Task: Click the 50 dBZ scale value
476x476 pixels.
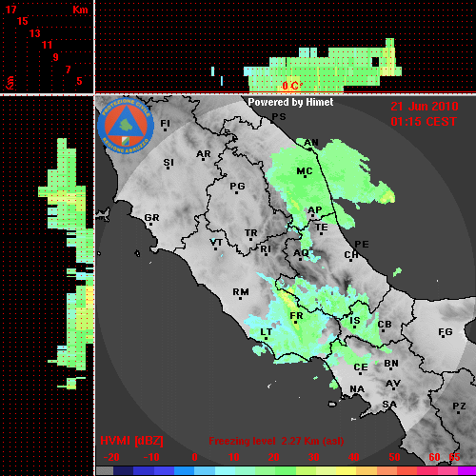Action: (x=394, y=457)
